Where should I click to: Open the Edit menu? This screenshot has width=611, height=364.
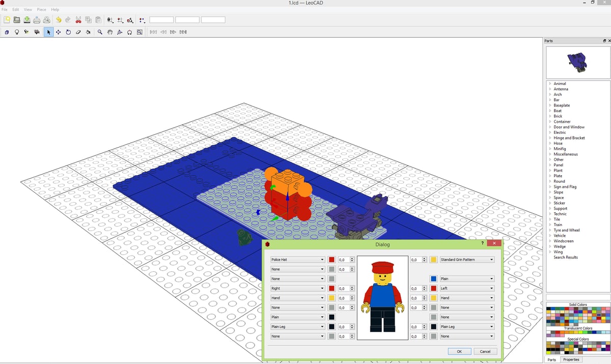coord(16,10)
